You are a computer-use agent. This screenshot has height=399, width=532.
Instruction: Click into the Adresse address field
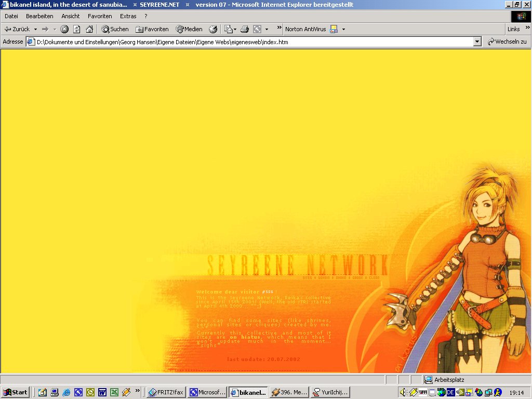[x=255, y=42]
